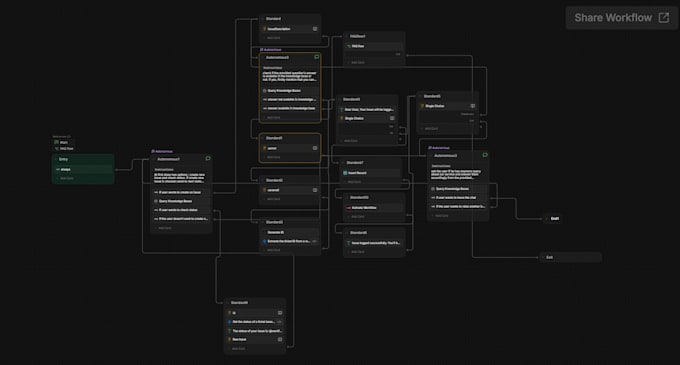The width and height of the screenshot is (680, 365).
Task: Select Single Choice card below 'Dear User' message
Action: [x=367, y=118]
